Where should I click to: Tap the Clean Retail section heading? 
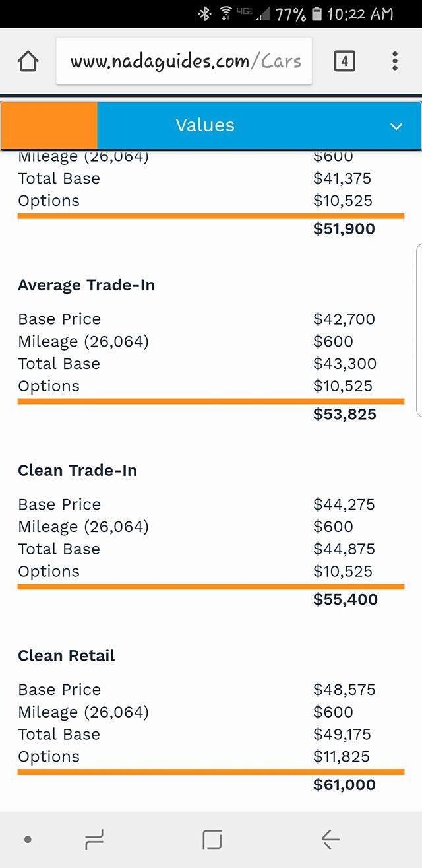67,655
